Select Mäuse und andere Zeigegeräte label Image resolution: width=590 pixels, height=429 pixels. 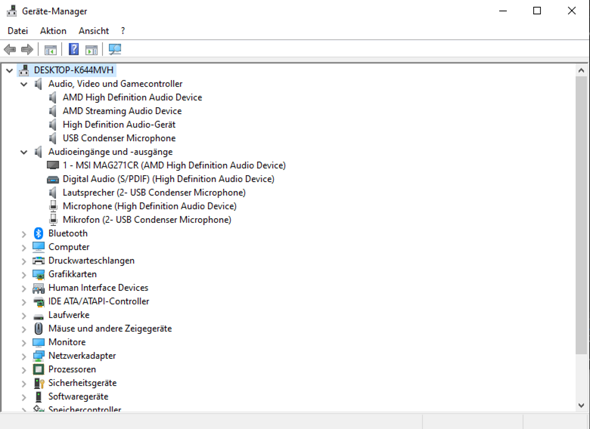110,329
